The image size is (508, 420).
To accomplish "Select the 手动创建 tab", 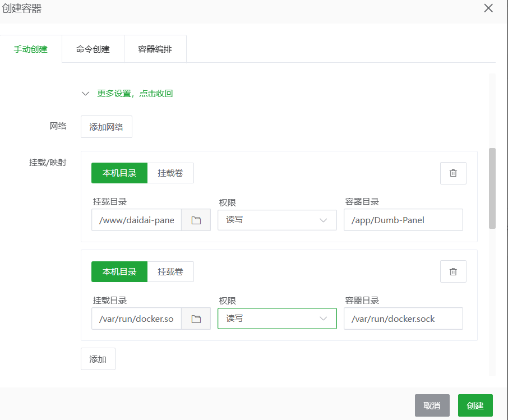I will (31, 49).
